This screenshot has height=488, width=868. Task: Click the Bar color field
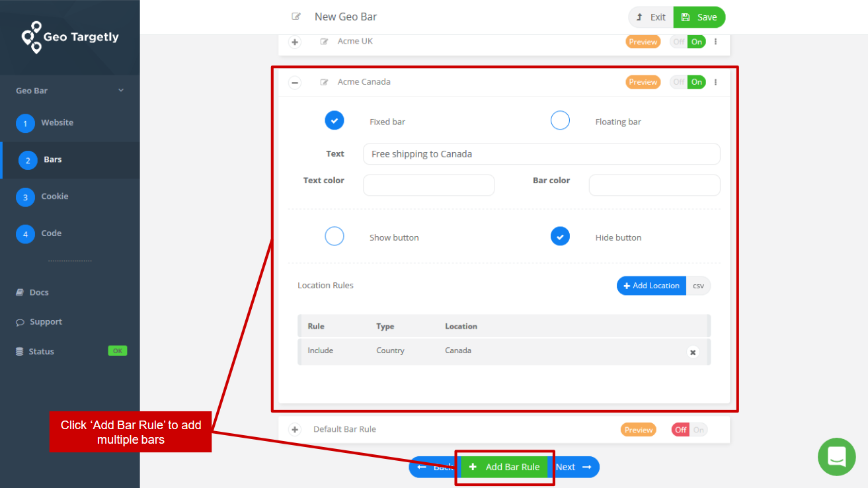point(654,184)
